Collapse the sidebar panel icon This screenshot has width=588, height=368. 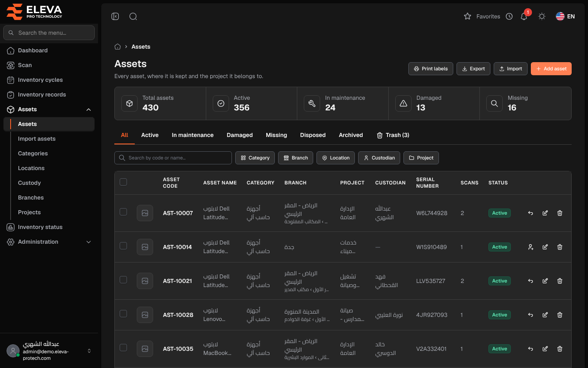tap(115, 16)
